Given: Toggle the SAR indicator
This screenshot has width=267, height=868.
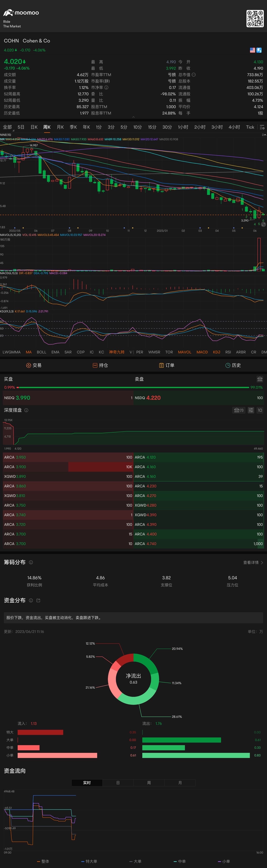Looking at the screenshot, I should pos(68,352).
